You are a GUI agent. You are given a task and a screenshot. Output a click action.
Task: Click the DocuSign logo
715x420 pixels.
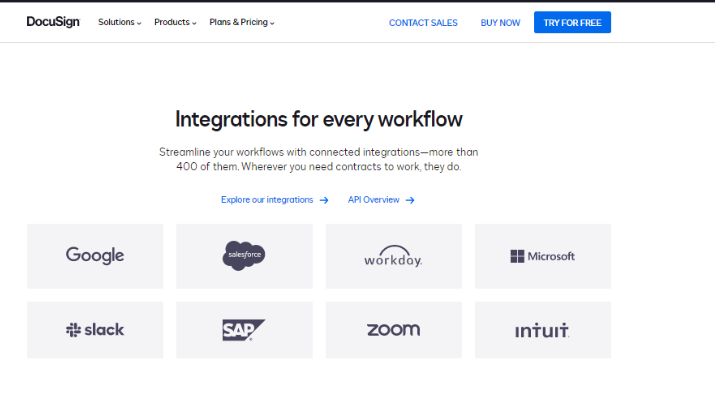pos(53,22)
